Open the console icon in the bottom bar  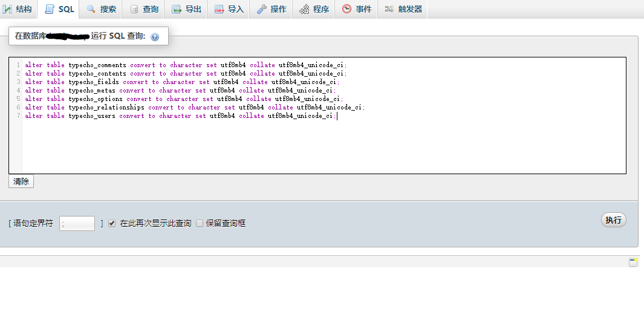[x=633, y=262]
